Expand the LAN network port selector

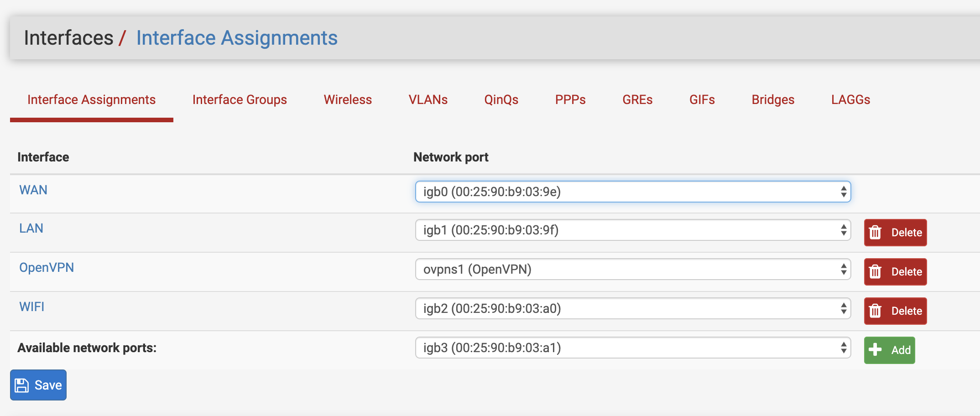[x=632, y=230]
